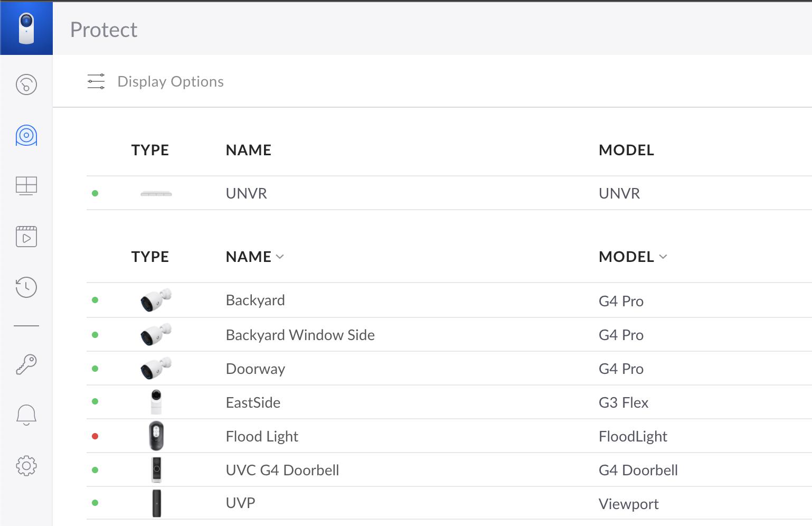Click the green status dot for Doorway
This screenshot has height=526, width=812.
click(95, 369)
